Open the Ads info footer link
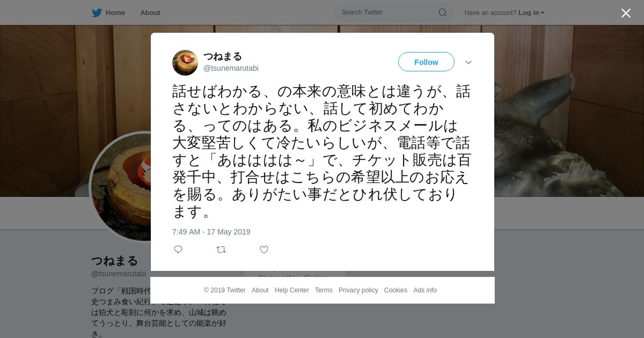Image resolution: width=644 pixels, height=338 pixels. tap(425, 290)
